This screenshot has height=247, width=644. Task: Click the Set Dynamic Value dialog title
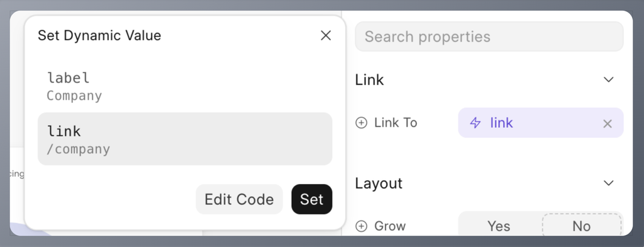[x=99, y=35]
